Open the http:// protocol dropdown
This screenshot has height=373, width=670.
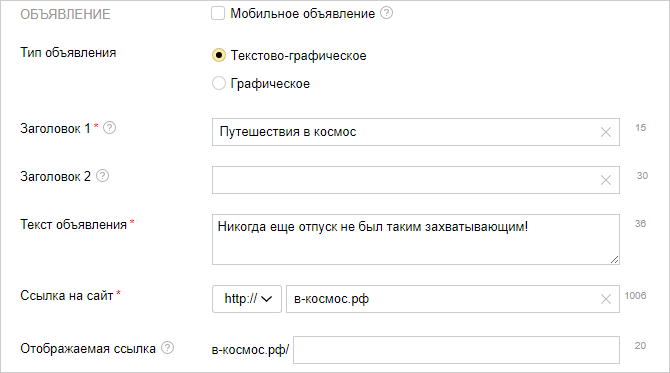click(x=247, y=299)
